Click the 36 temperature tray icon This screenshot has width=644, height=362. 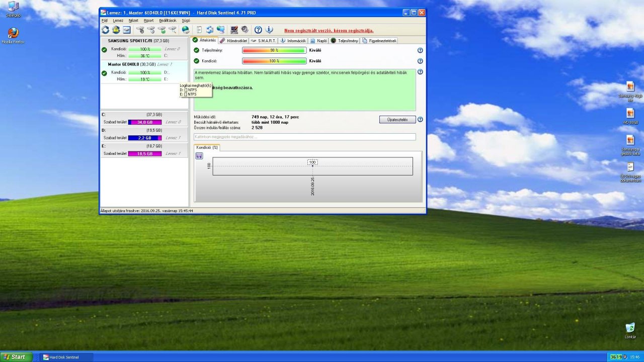[x=613, y=357]
